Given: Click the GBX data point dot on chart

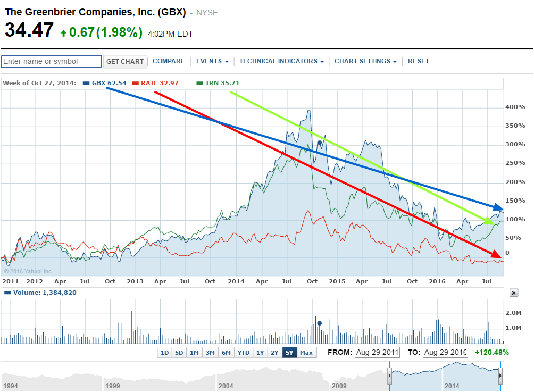Looking at the screenshot, I should (320, 143).
